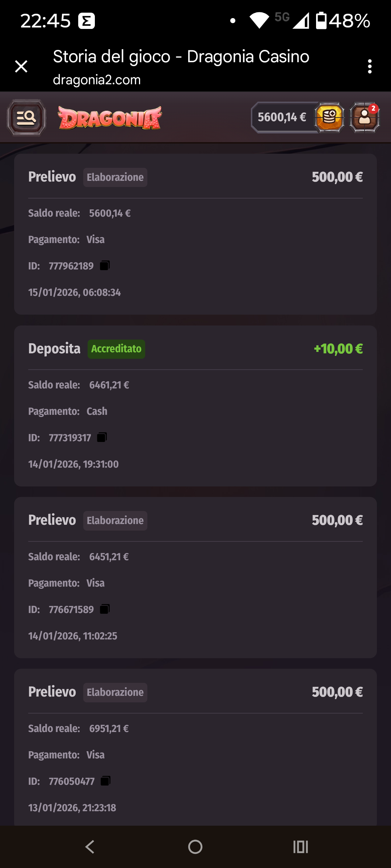Viewport: 391px width, 868px height.
Task: Copy transaction ID 776671589
Action: (x=105, y=609)
